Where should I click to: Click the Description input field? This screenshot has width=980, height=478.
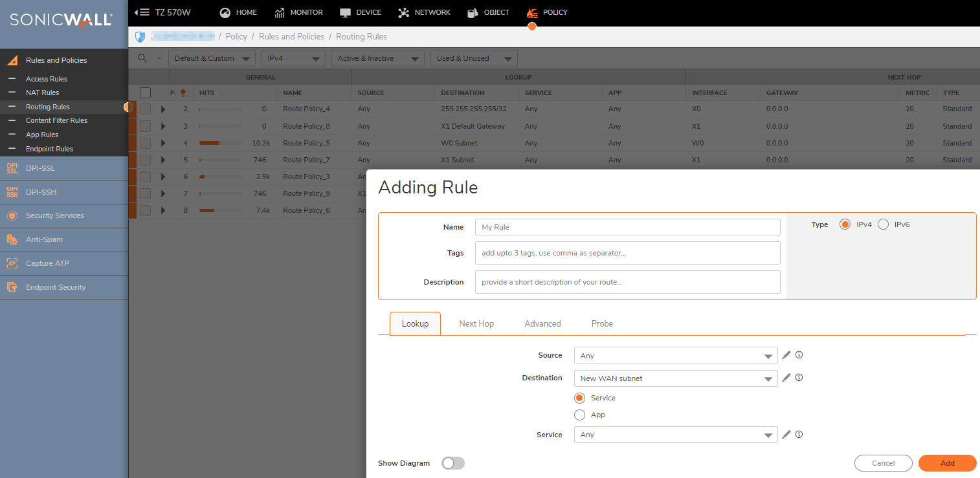pos(628,282)
